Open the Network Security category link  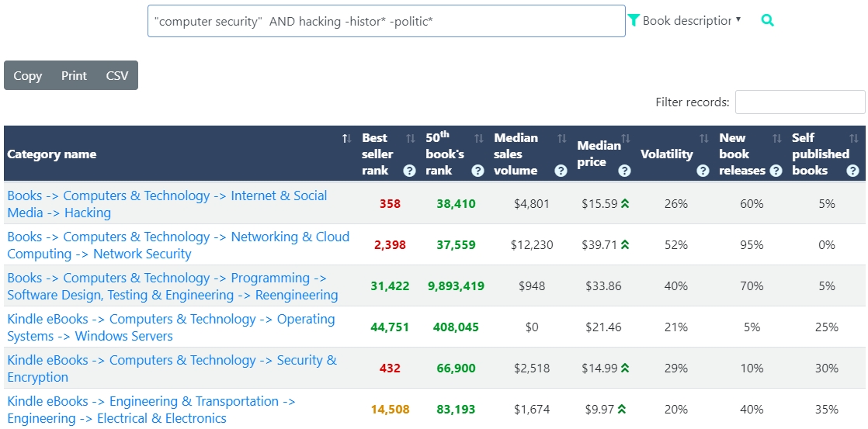(x=178, y=245)
